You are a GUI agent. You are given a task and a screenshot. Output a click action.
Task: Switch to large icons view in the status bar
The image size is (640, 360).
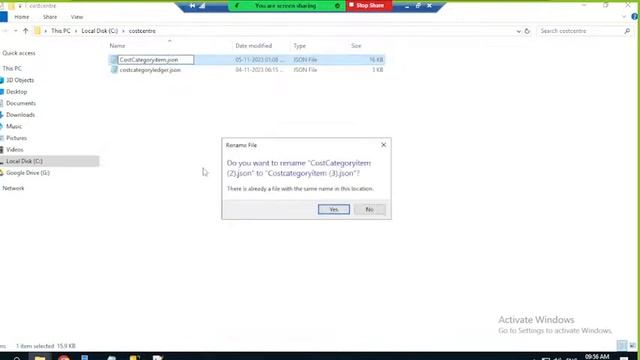[632, 346]
